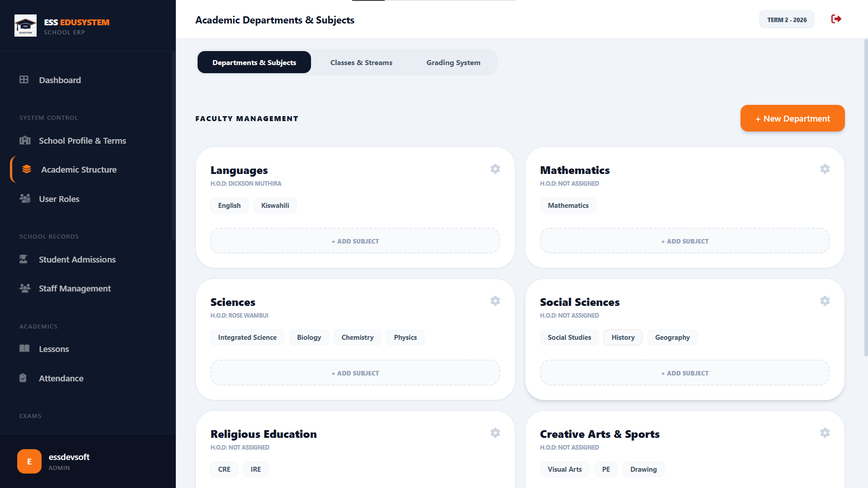868x488 pixels.
Task: Click the Creative Arts & Sports title
Action: point(600,434)
